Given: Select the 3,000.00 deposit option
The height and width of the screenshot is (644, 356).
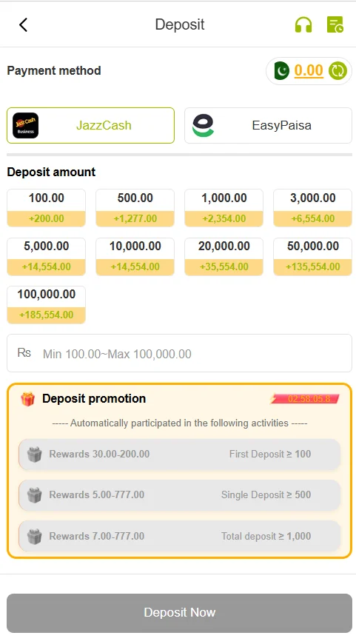Looking at the screenshot, I should [x=312, y=208].
